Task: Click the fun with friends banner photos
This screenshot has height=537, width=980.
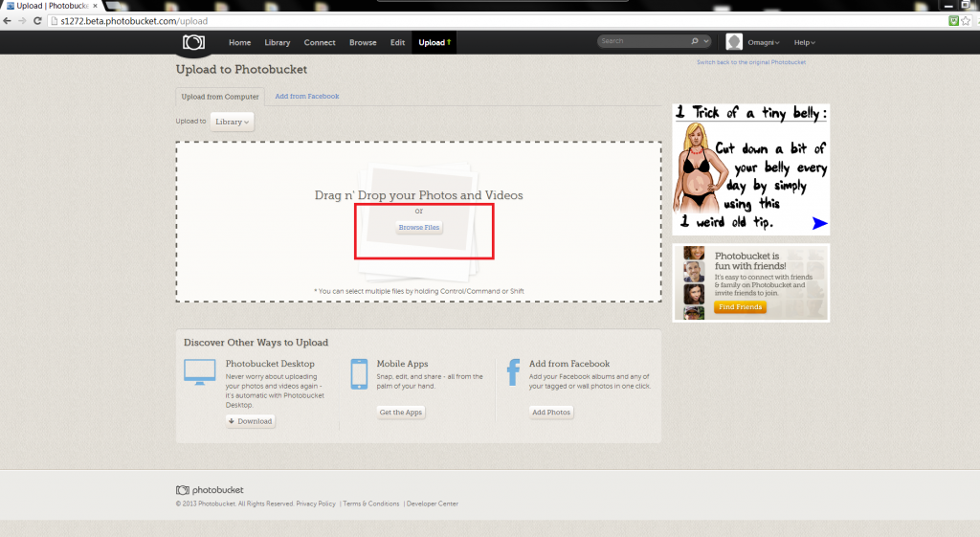Action: pyautogui.click(x=694, y=283)
